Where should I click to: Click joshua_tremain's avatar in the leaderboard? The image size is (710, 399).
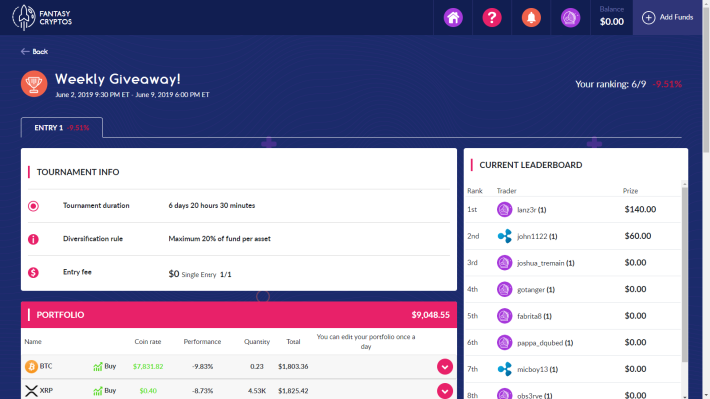tap(504, 263)
